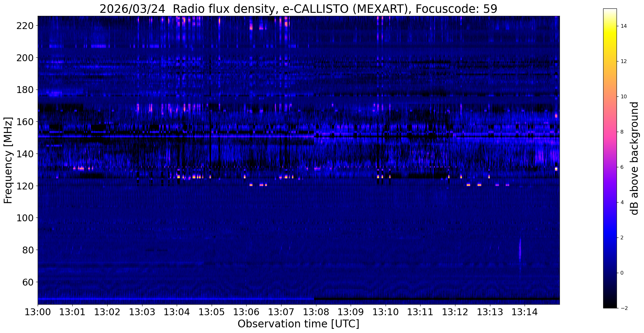Viewport: 644px width, 333px height.
Task: Click the "Observation time [UTC]" axis label
Action: [298, 324]
